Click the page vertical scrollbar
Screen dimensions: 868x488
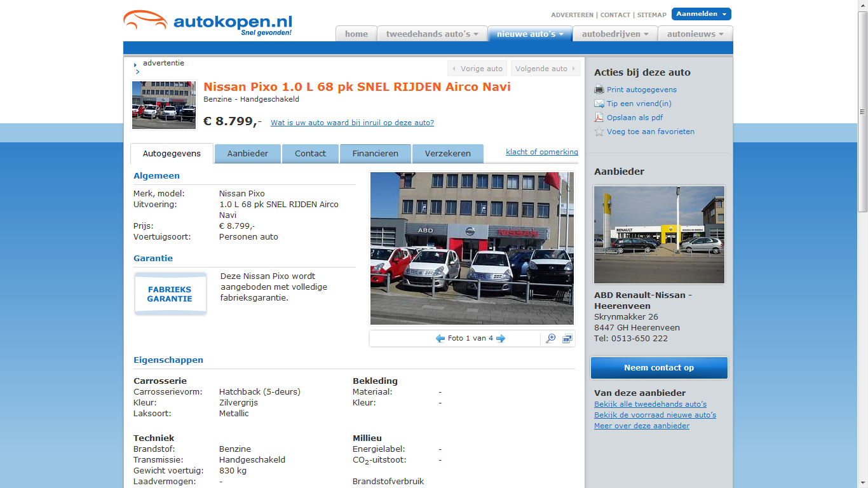click(862, 244)
